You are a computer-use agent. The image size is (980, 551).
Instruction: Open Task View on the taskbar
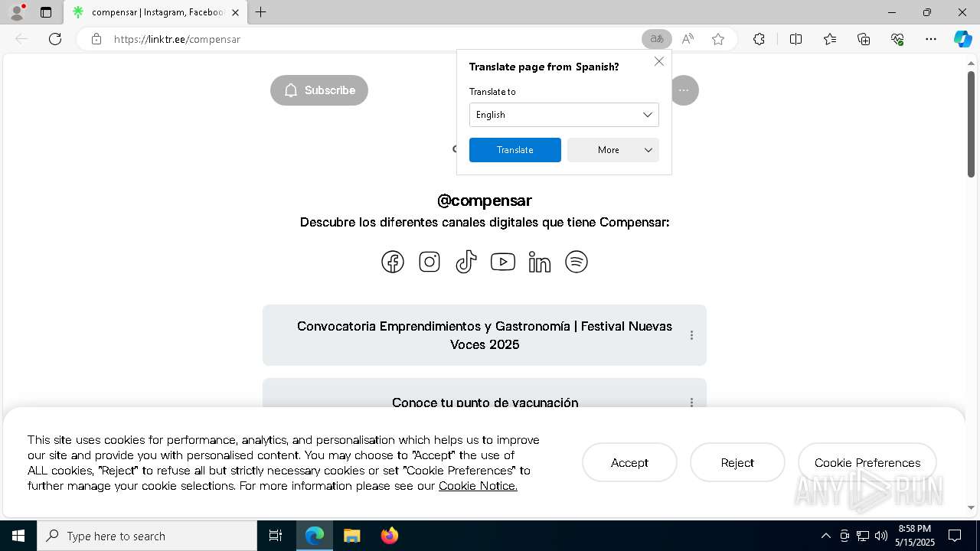(276, 536)
